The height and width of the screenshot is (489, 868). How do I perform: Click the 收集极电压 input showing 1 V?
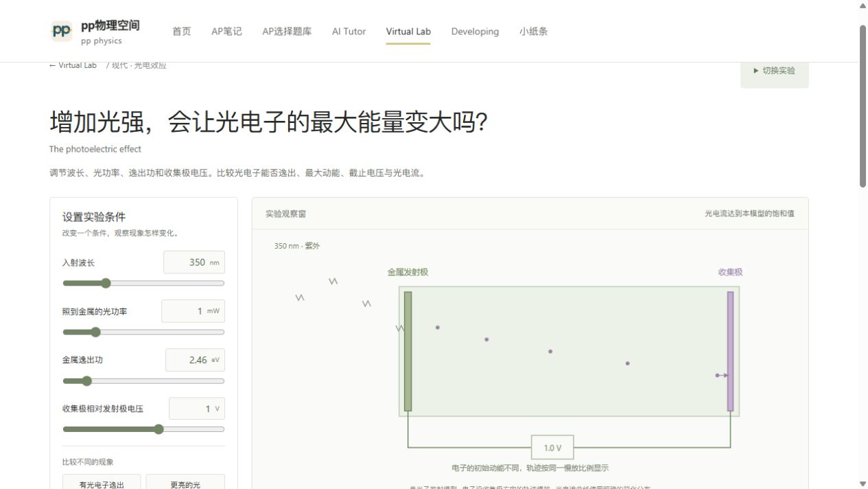click(x=197, y=409)
